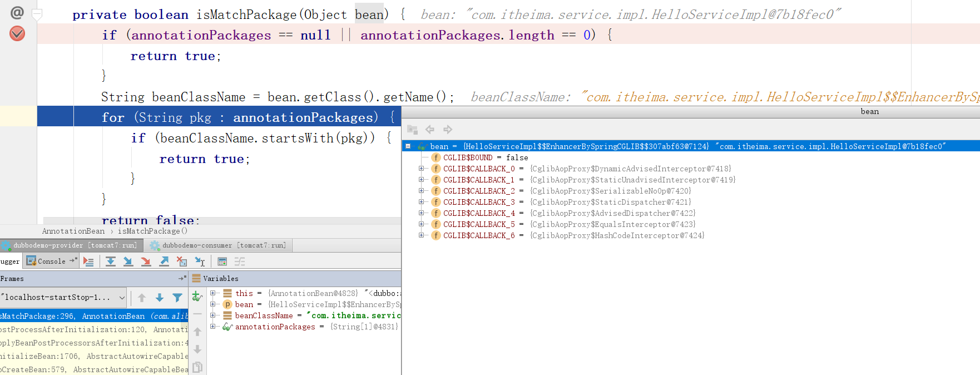Click the Drop Frame icon
Screen dimensions: 980x375
point(182,261)
